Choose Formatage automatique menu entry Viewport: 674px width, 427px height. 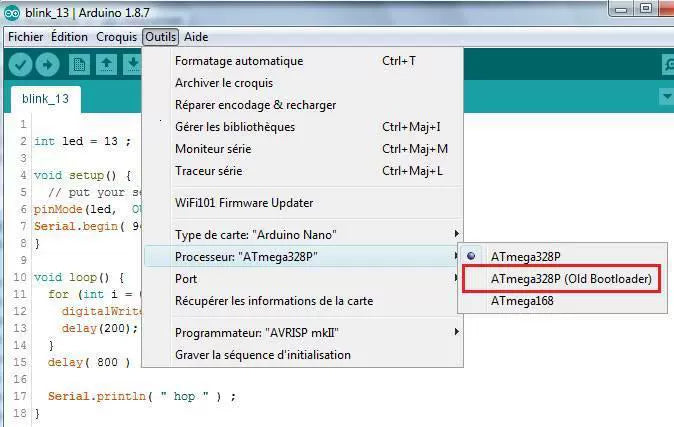pyautogui.click(x=303, y=61)
